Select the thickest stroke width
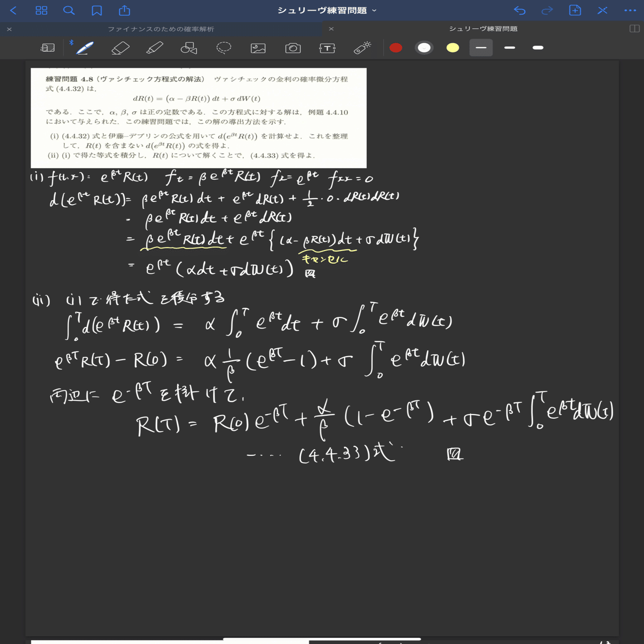 pyautogui.click(x=538, y=48)
